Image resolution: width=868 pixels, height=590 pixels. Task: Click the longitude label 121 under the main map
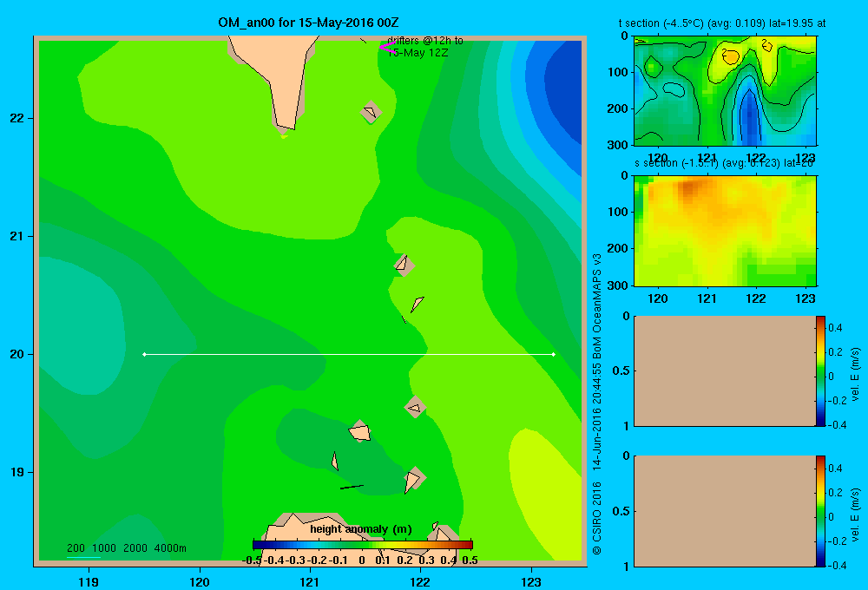pyautogui.click(x=310, y=581)
